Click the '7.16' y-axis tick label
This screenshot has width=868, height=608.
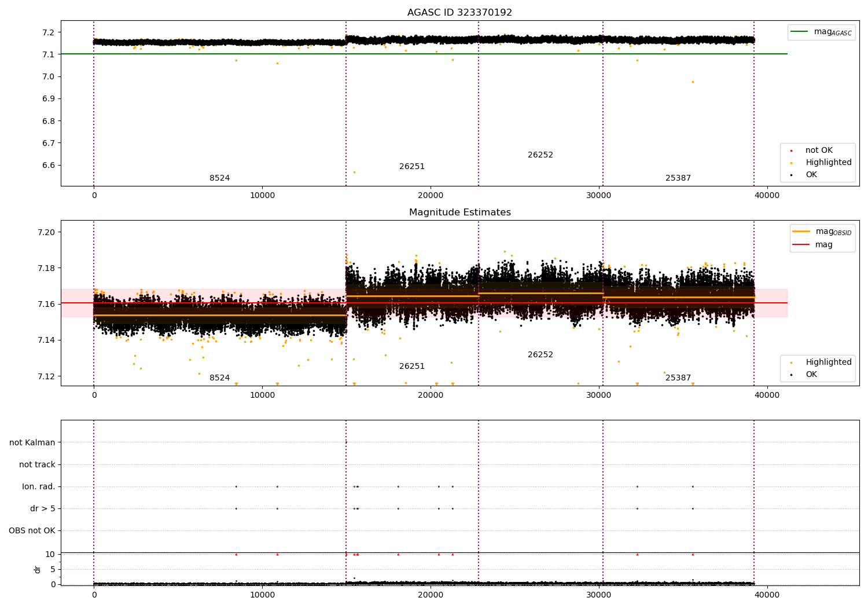coord(47,304)
